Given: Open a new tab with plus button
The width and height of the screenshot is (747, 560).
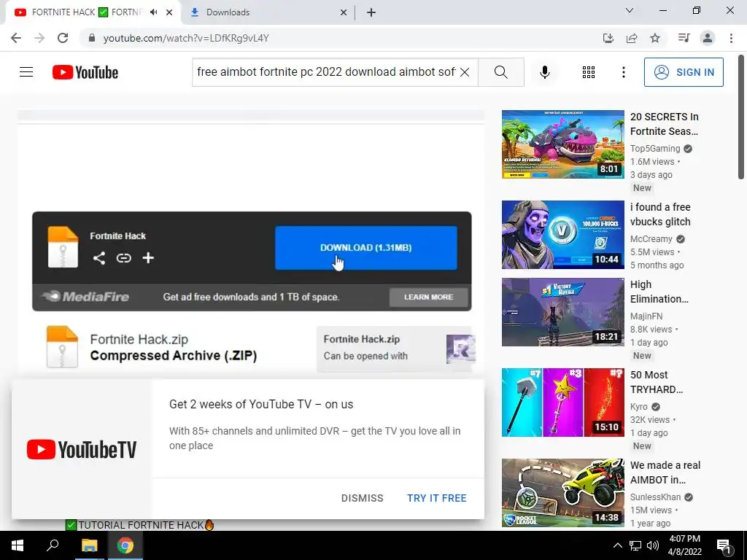Looking at the screenshot, I should pos(371,12).
